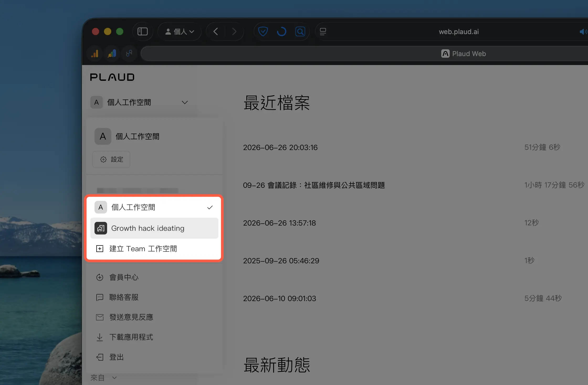Screen dimensions: 588x385
Task: Open the blue-and-orange analytics chart pinned tab
Action: pos(112,54)
